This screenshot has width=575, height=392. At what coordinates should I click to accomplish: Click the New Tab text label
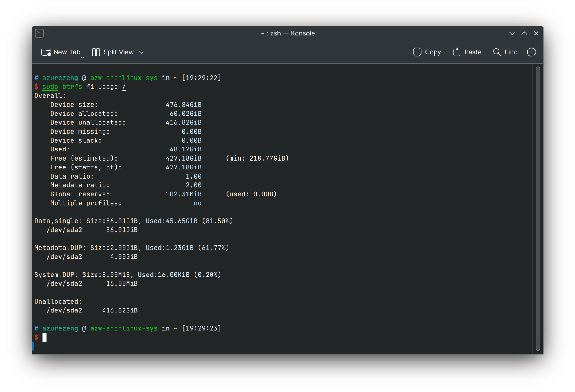pos(67,52)
